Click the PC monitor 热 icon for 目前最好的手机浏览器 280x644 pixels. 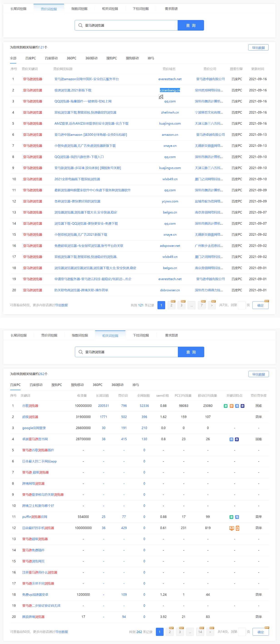point(231,528)
